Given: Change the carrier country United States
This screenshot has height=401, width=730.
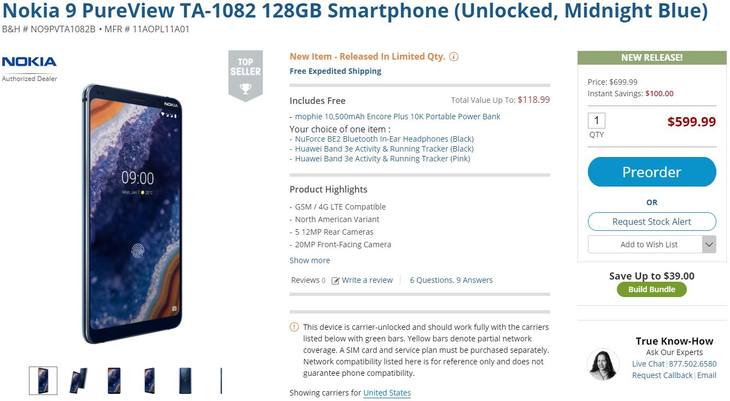Looking at the screenshot, I should (387, 393).
